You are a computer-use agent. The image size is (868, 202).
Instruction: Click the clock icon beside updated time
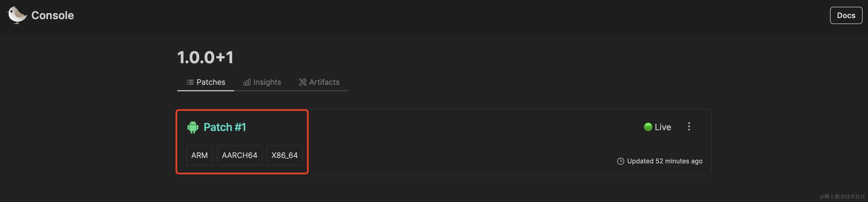click(620, 161)
